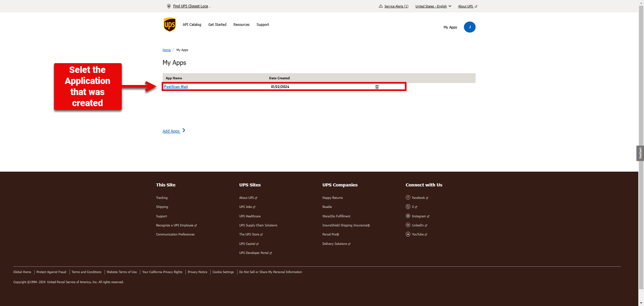Open Roadie footer link
Screen dimensions: 644x306
click(327, 207)
